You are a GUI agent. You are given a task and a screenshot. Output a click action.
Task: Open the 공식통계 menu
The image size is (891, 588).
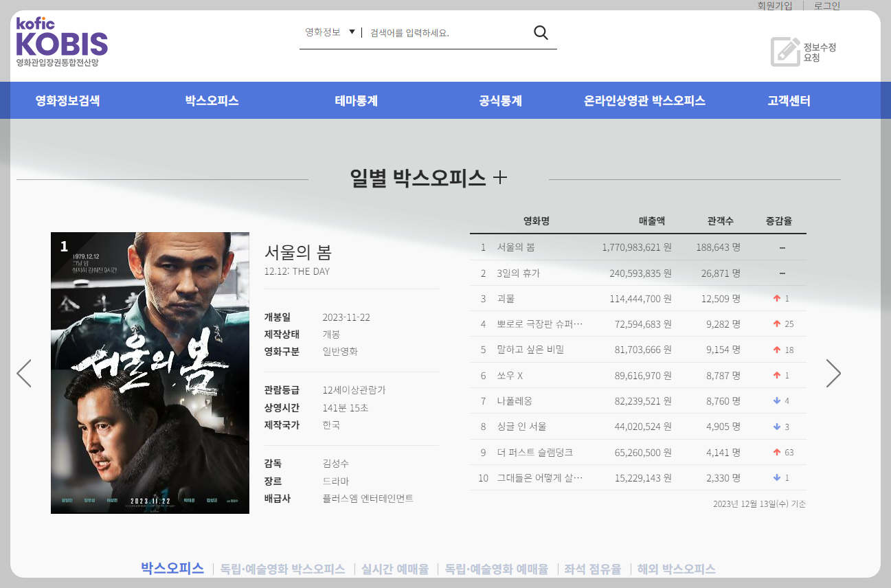click(x=501, y=101)
